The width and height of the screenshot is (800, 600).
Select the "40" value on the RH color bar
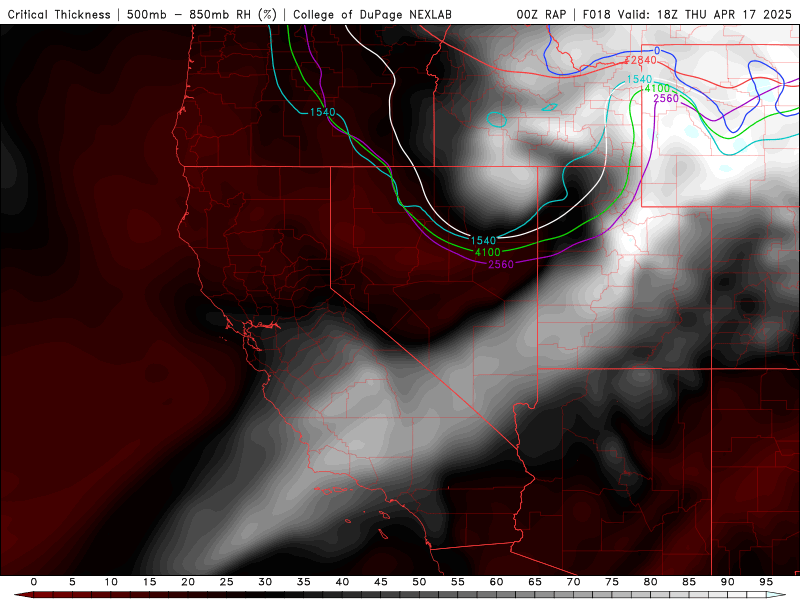pos(342,582)
